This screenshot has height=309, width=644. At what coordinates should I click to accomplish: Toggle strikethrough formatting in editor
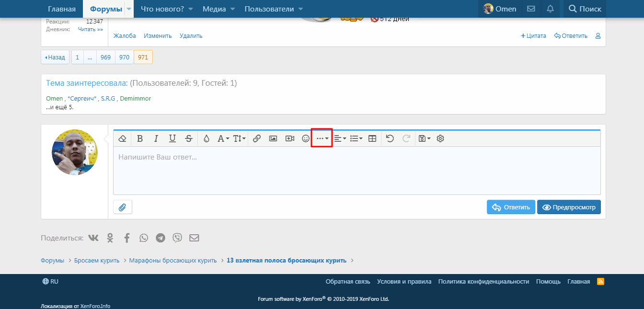coord(189,138)
